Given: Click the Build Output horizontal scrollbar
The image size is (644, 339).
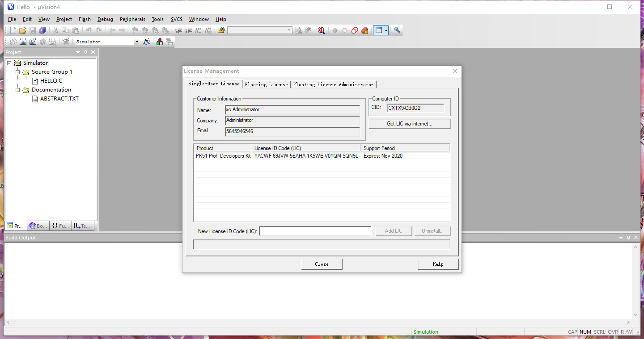Looking at the screenshot, I should (319, 322).
